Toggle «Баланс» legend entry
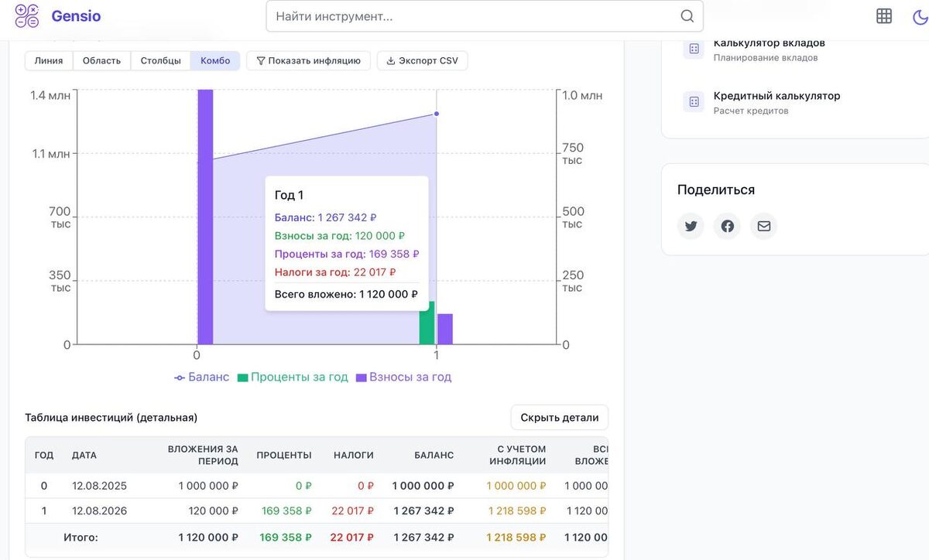Image resolution: width=929 pixels, height=560 pixels. 201,377
